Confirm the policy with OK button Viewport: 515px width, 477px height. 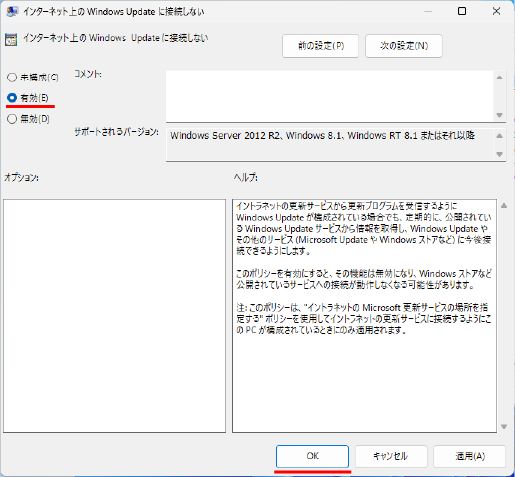312,456
